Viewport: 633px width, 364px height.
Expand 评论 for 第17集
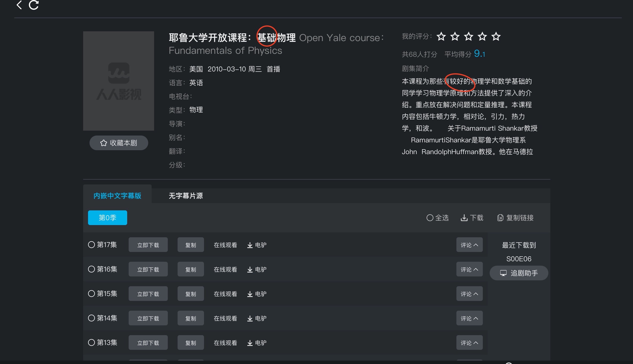[469, 245]
